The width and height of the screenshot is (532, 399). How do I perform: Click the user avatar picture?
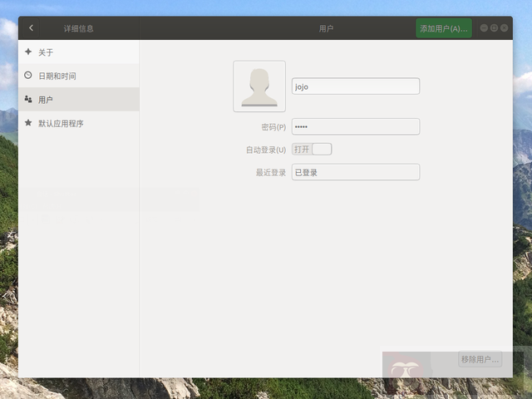tap(259, 86)
